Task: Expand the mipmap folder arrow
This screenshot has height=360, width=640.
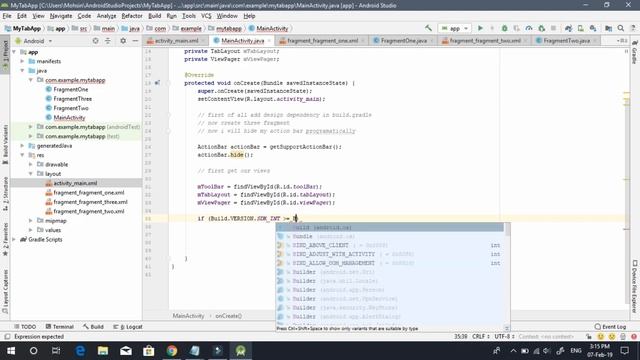Action: [31, 221]
